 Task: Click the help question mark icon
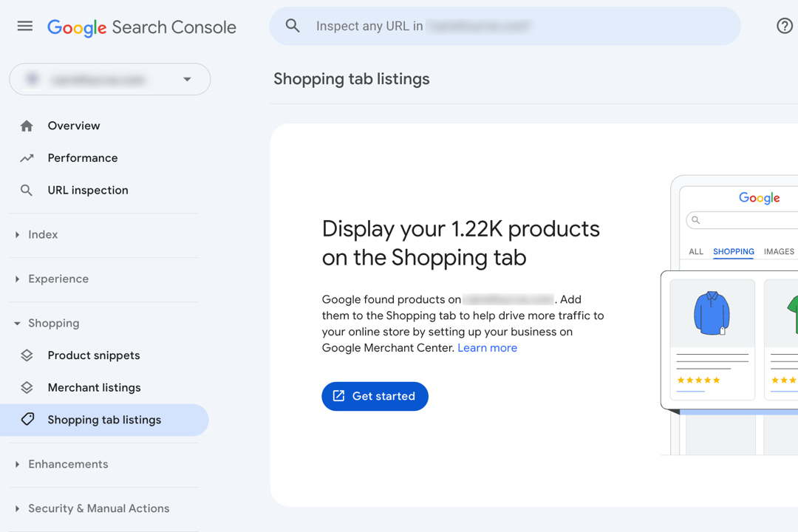coord(784,26)
